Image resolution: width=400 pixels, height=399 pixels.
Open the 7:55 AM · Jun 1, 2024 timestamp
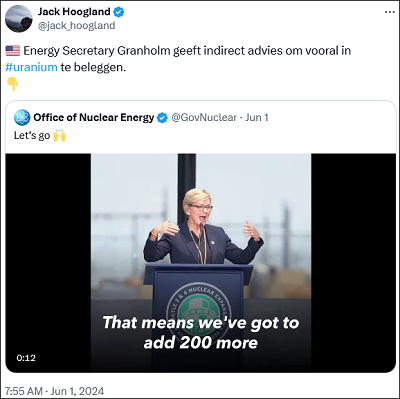pyautogui.click(x=55, y=391)
